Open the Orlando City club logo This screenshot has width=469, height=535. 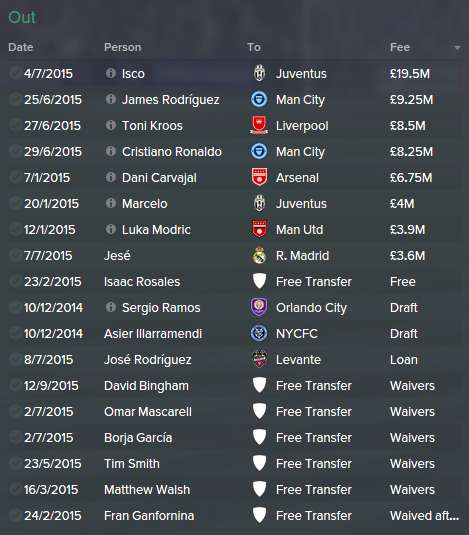(259, 307)
